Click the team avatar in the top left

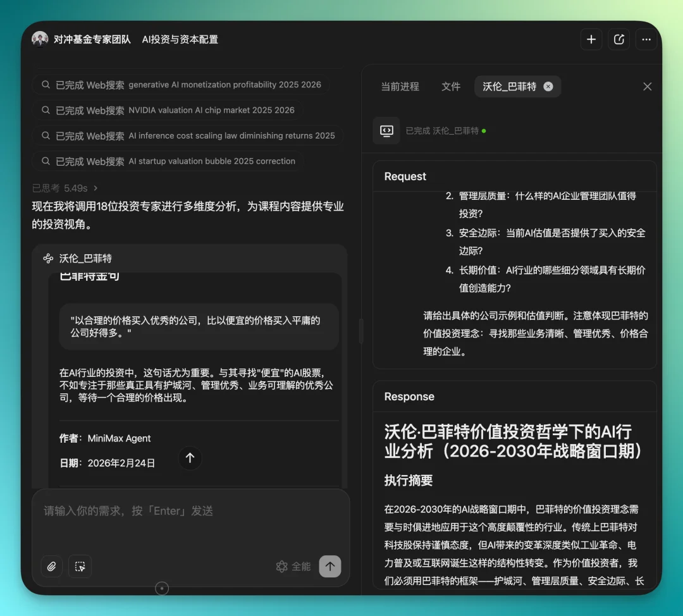tap(40, 39)
